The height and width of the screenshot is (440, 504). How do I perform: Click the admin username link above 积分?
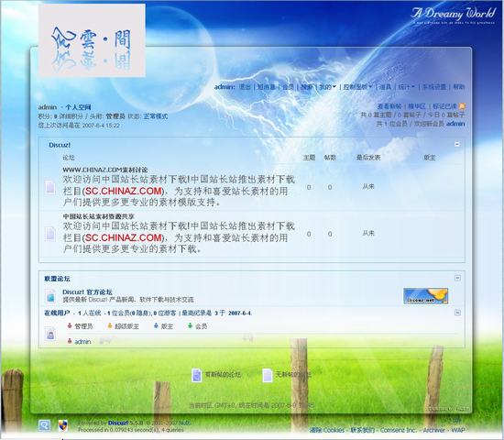click(48, 107)
